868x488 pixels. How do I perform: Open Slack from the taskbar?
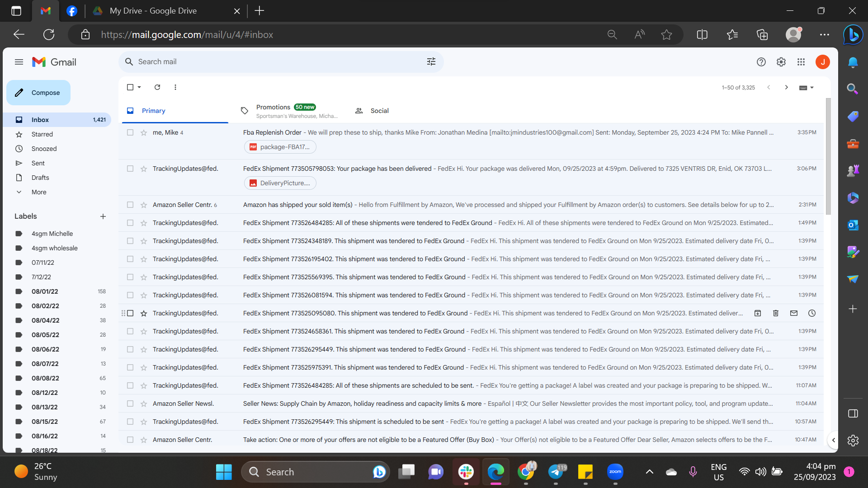pos(466,472)
